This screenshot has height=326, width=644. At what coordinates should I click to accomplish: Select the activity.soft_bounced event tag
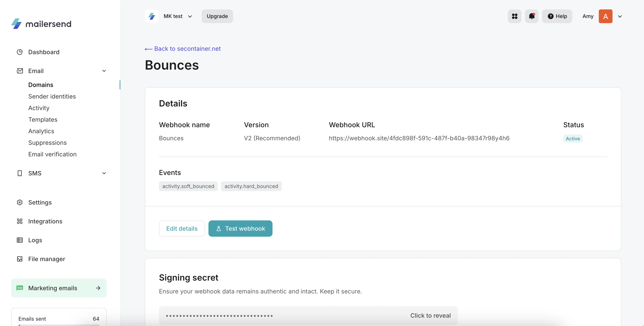188,186
